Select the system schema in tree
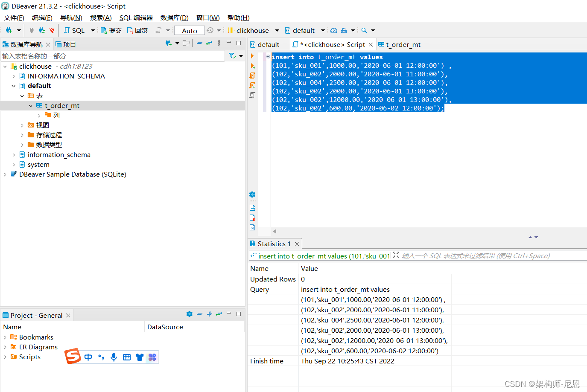 pos(38,164)
